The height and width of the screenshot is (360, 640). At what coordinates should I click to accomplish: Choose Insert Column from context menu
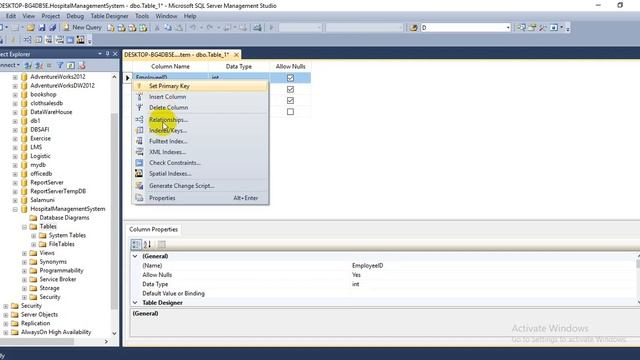tap(200, 97)
